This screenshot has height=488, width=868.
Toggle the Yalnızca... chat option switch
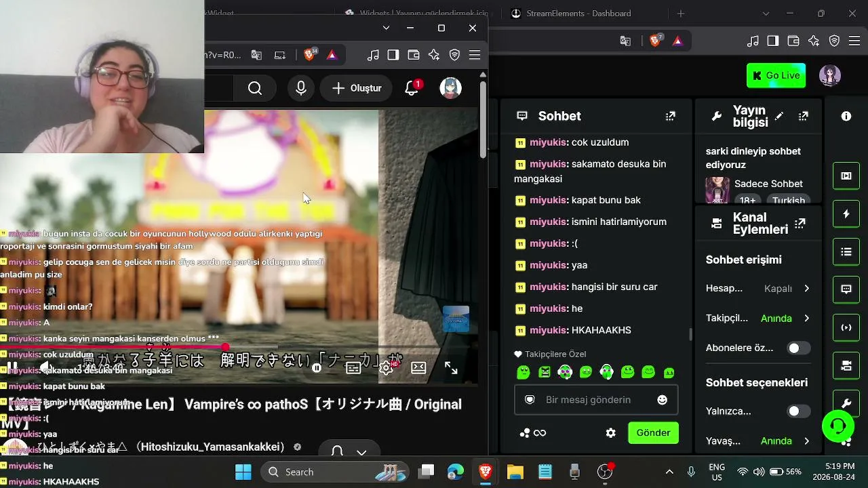pyautogui.click(x=798, y=411)
